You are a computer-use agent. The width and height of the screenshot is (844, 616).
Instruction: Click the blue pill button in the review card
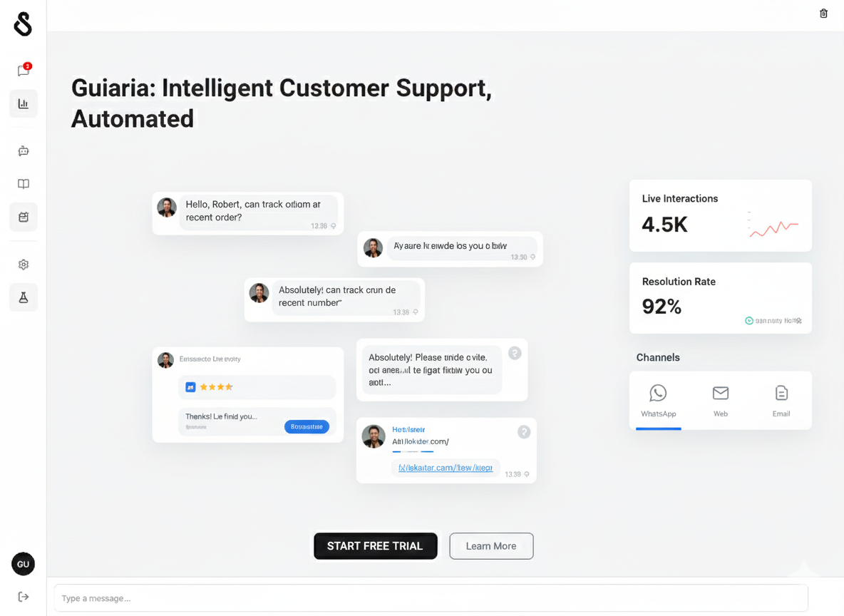click(x=307, y=426)
